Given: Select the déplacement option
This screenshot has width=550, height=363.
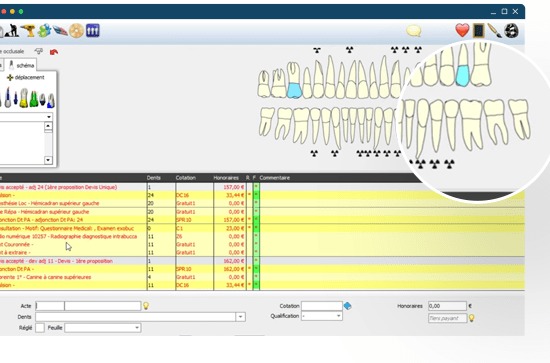Looking at the screenshot, I should 26,78.
